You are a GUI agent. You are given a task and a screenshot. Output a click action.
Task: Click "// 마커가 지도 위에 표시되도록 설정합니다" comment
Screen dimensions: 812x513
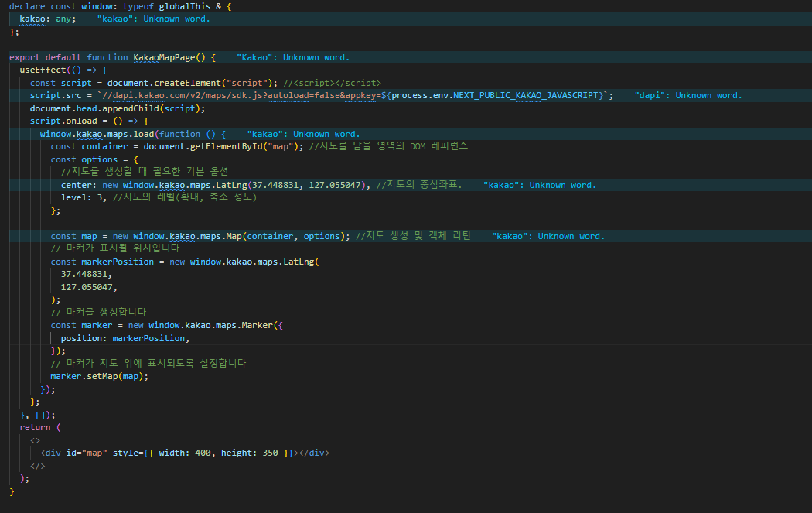tap(148, 363)
